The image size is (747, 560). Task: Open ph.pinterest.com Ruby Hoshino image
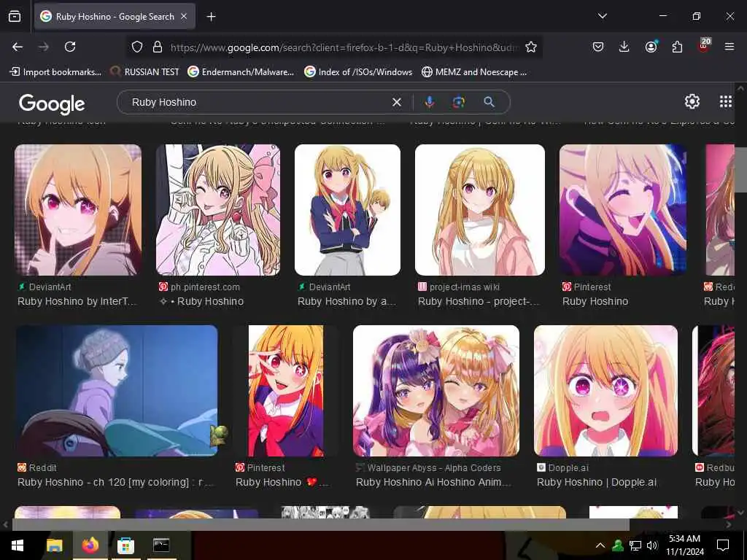coord(218,210)
